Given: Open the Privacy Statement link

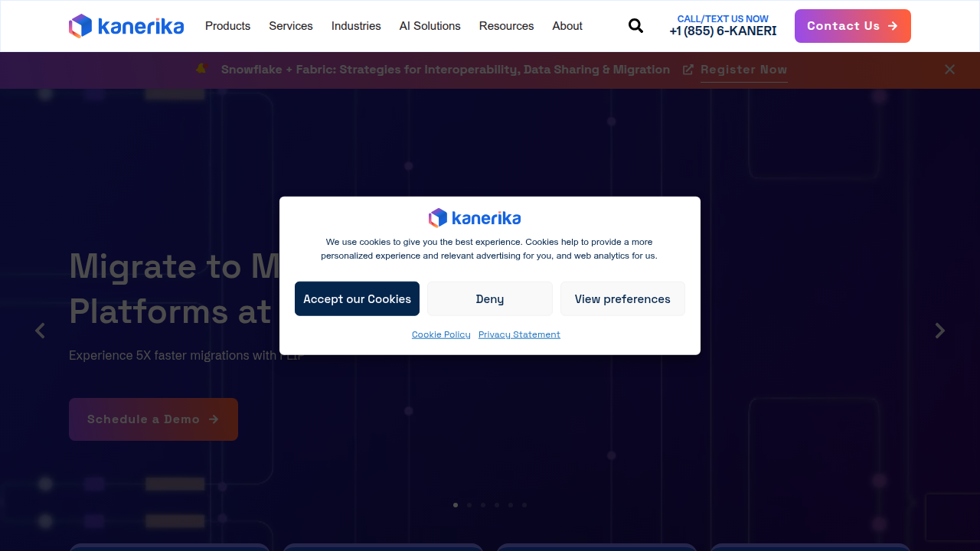Looking at the screenshot, I should tap(519, 334).
